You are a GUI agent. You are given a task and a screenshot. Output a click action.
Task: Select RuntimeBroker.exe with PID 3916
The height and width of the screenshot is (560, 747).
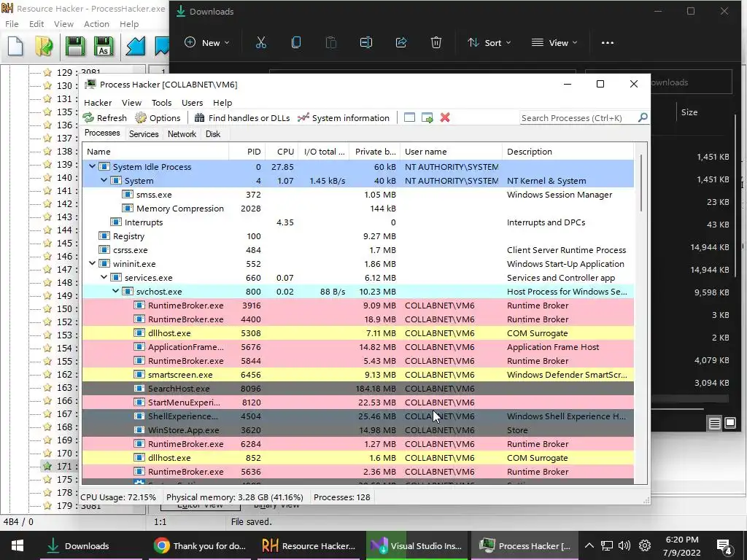pos(357,306)
